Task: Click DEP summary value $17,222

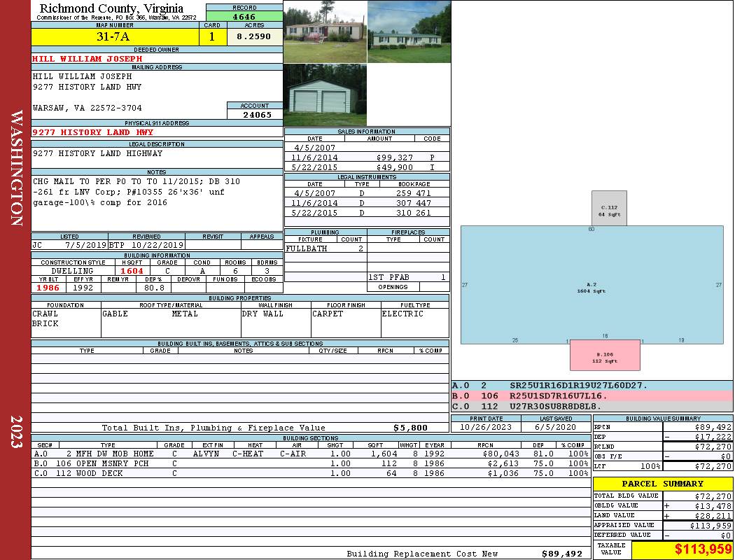Action: click(713, 437)
